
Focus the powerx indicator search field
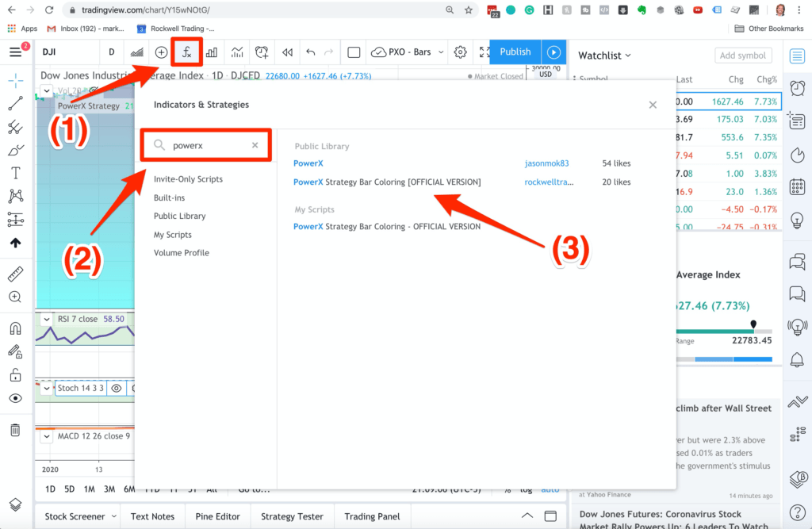[206, 146]
